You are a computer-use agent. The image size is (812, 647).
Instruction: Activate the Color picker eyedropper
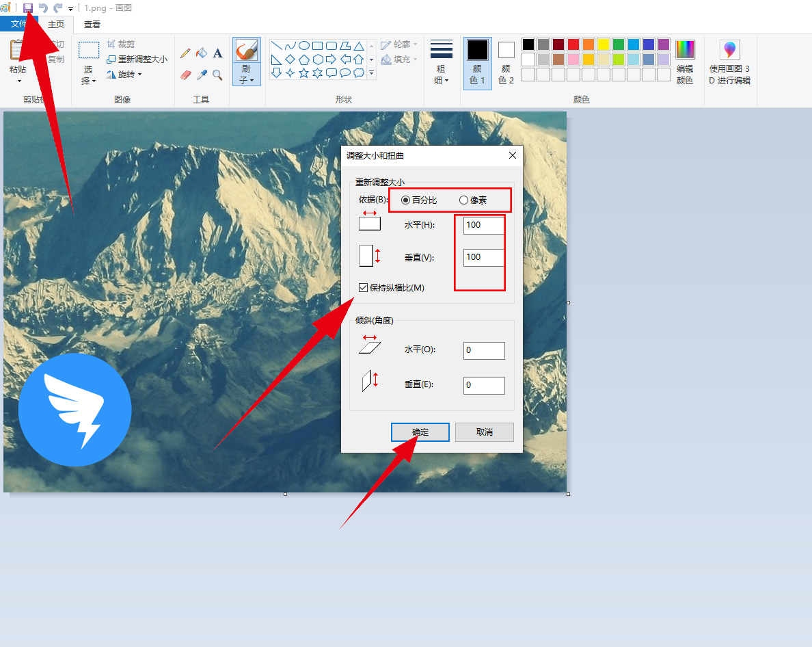point(202,75)
